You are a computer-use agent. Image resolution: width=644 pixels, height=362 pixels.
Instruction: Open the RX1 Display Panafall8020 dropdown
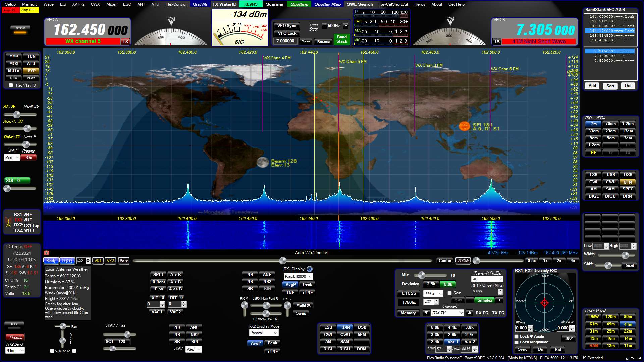(299, 277)
